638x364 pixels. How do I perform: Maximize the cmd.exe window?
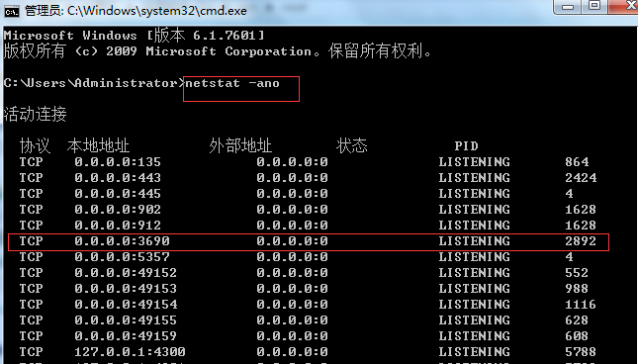tap(594, 6)
